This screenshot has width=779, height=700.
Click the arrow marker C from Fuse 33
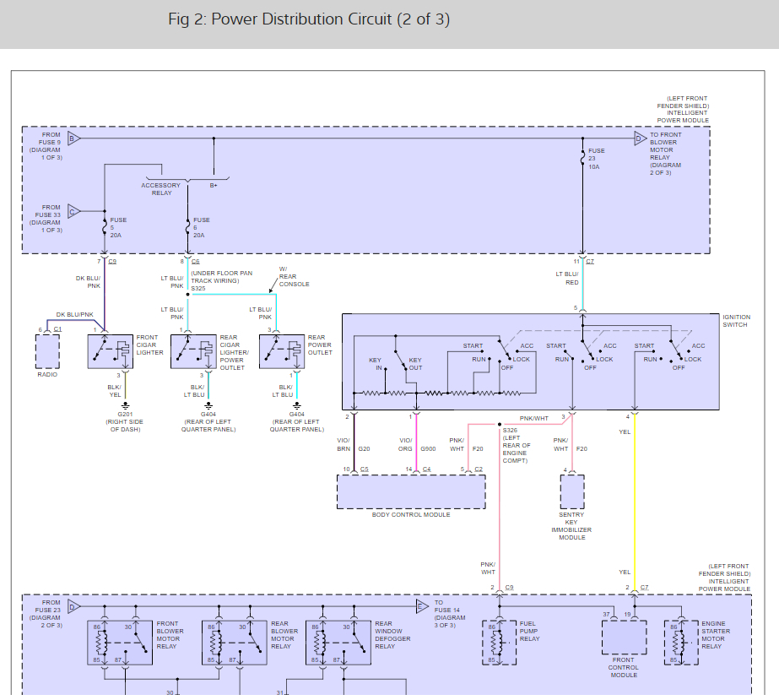point(73,211)
